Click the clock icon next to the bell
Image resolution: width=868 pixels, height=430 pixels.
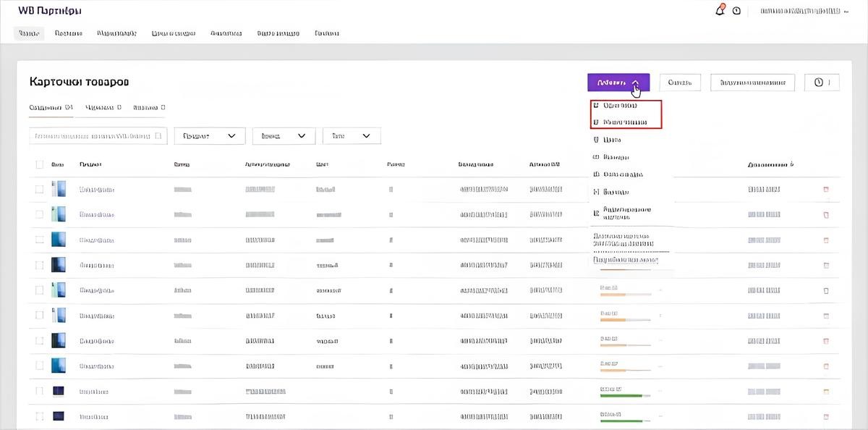(x=736, y=11)
